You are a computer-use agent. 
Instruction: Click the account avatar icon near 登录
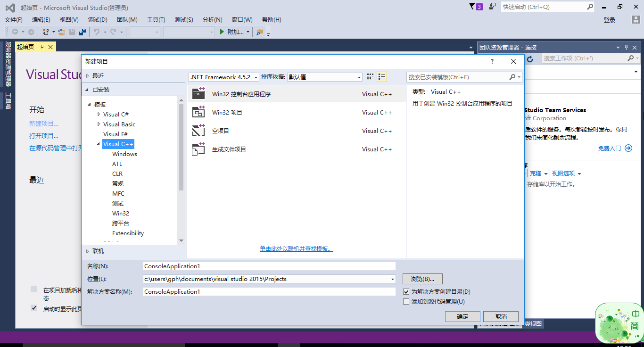636,19
